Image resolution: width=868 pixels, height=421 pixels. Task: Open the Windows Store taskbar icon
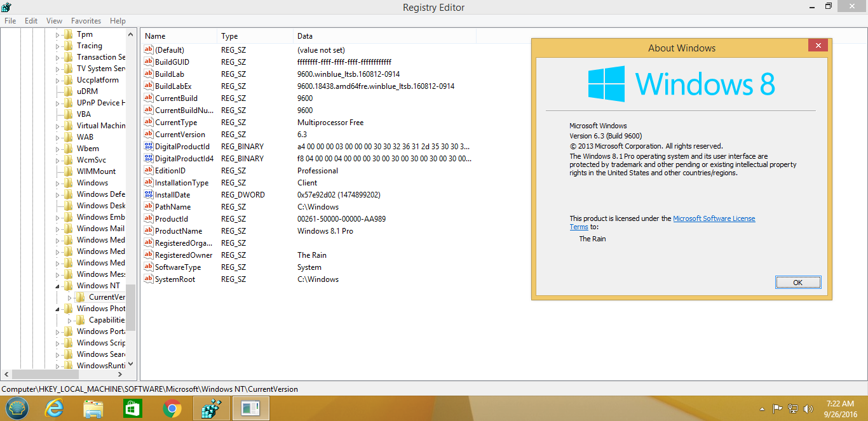132,408
